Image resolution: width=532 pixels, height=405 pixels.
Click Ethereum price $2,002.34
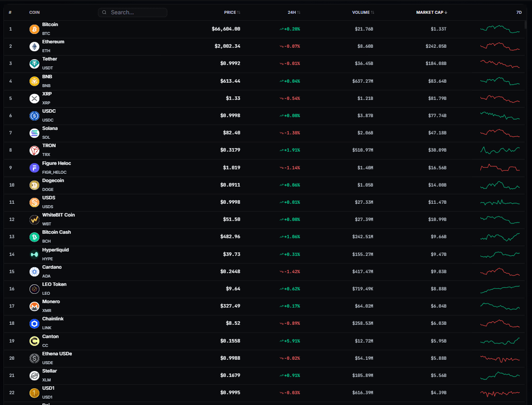click(x=227, y=46)
